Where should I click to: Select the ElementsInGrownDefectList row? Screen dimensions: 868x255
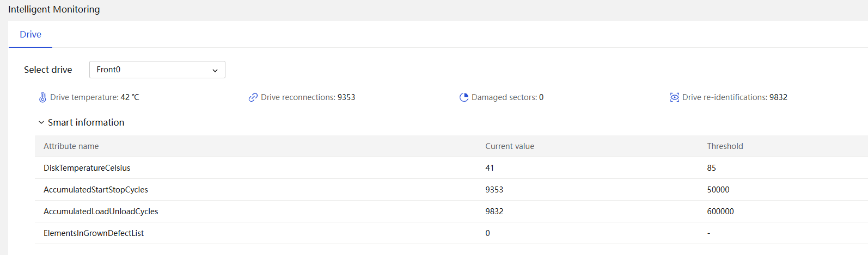tap(451, 233)
